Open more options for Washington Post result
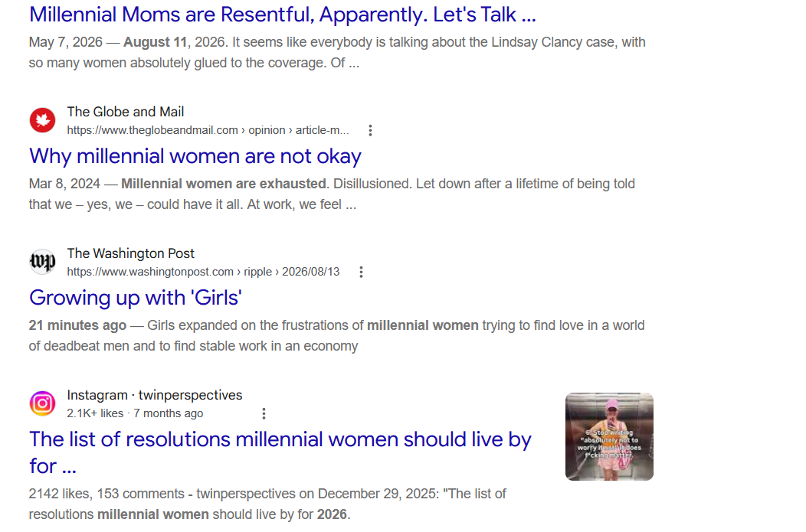Screen dimensions: 806x532 362,273
